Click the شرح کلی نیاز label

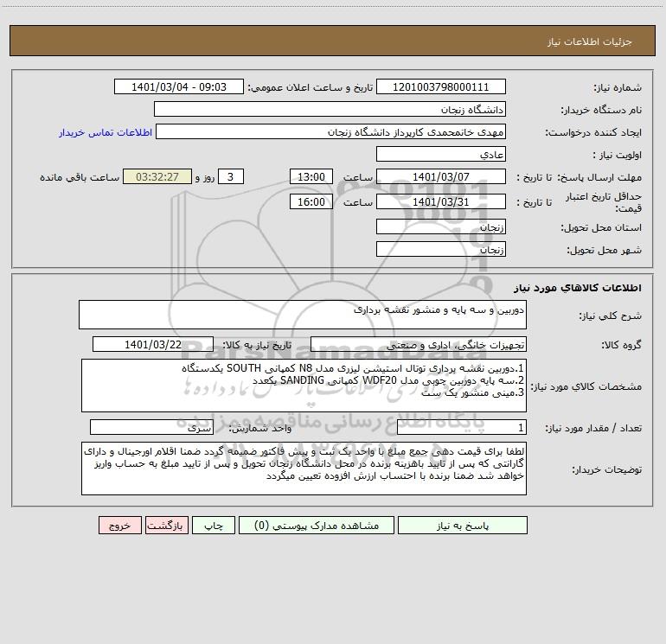[x=611, y=316]
